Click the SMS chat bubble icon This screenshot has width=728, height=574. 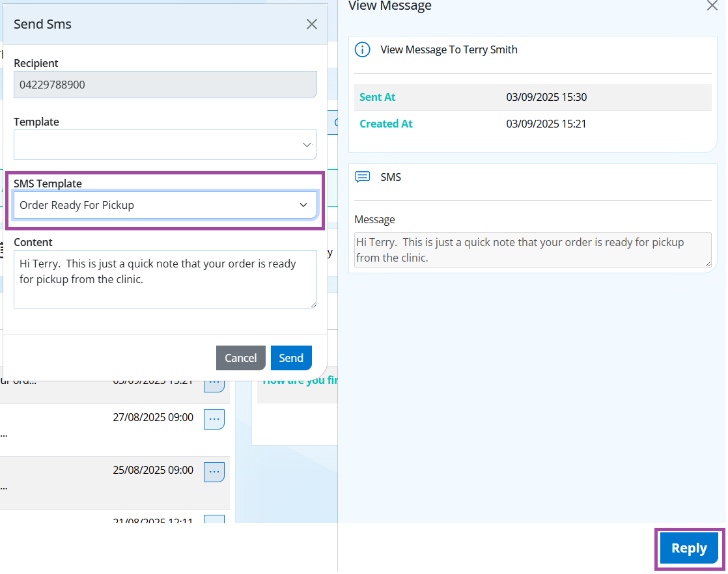click(362, 177)
